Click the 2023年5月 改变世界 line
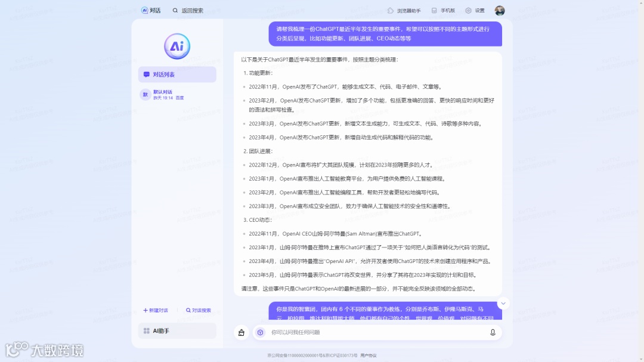Screen dimensions: 644x362 pos(364,275)
